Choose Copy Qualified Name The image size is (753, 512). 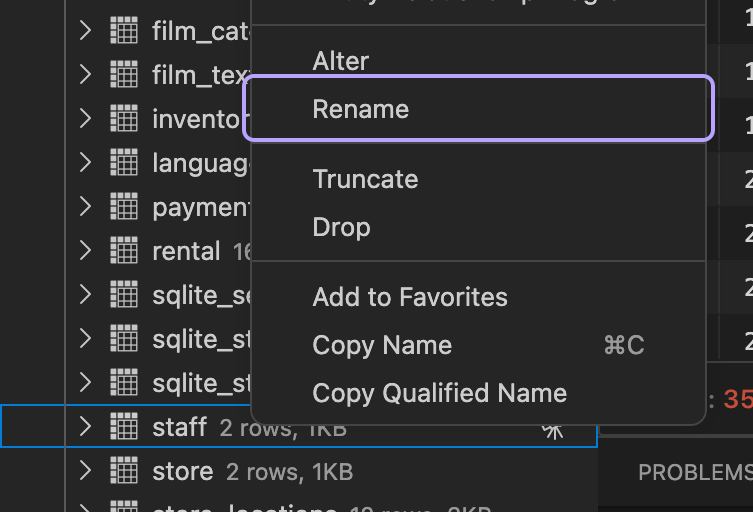click(478, 393)
